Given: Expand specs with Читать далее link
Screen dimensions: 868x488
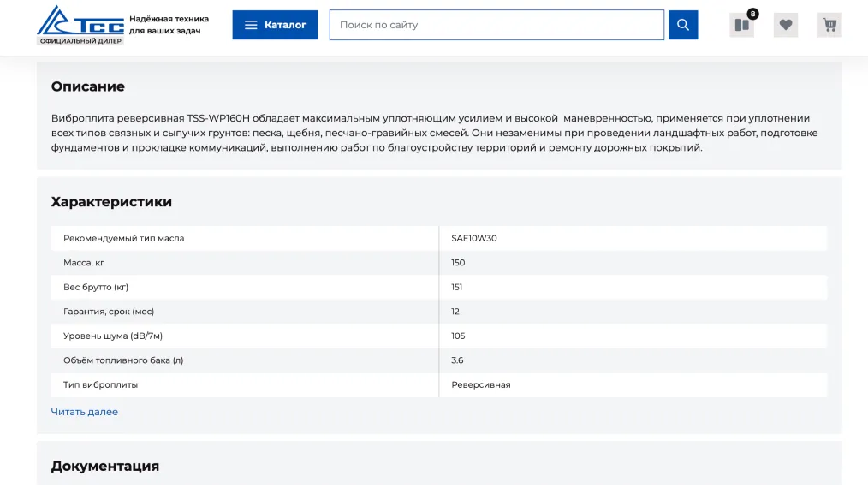Looking at the screenshot, I should [84, 412].
